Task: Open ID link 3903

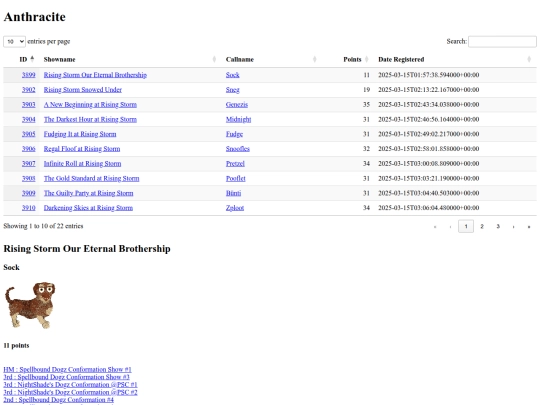Action: tap(29, 105)
